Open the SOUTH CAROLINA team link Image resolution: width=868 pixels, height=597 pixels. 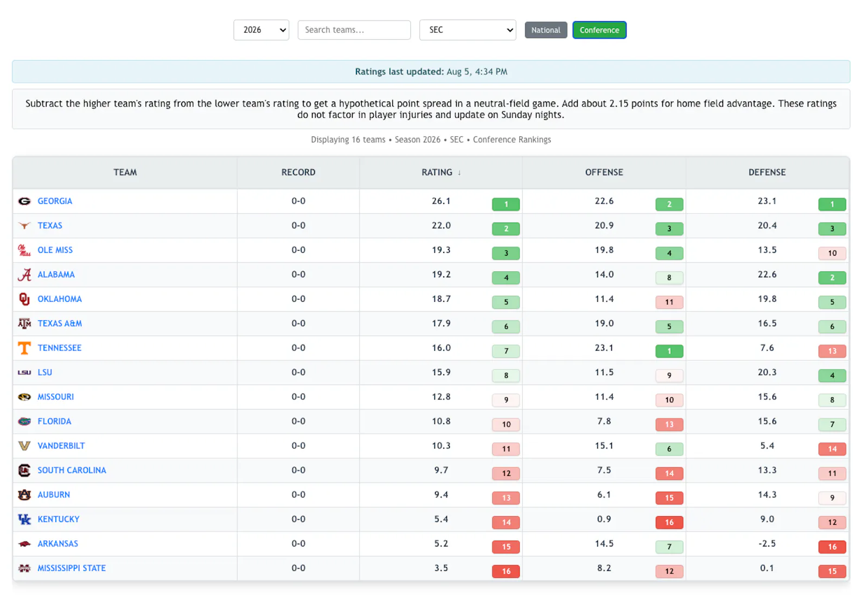[x=72, y=470]
